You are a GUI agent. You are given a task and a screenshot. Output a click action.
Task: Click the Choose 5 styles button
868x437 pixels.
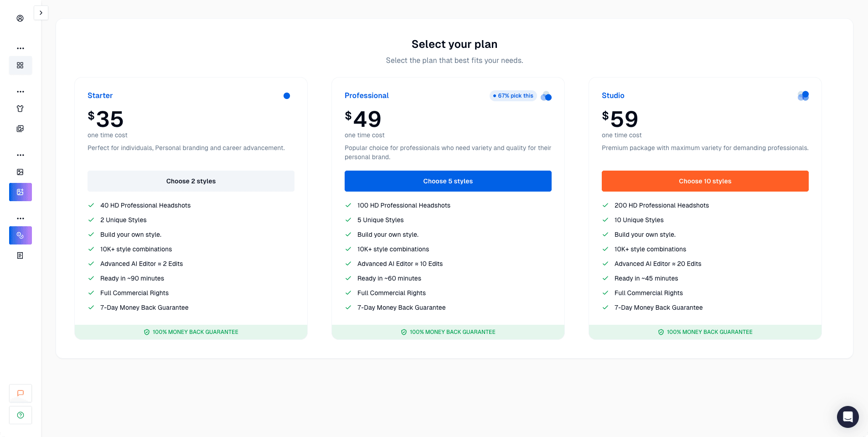coord(448,181)
